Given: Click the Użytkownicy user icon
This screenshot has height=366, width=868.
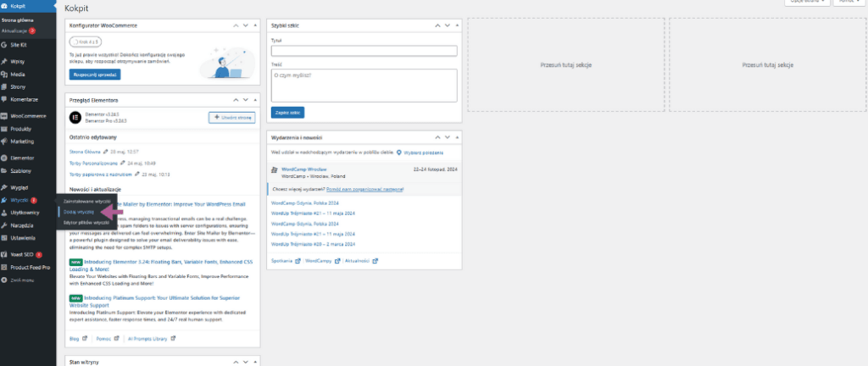Looking at the screenshot, I should coord(4,213).
